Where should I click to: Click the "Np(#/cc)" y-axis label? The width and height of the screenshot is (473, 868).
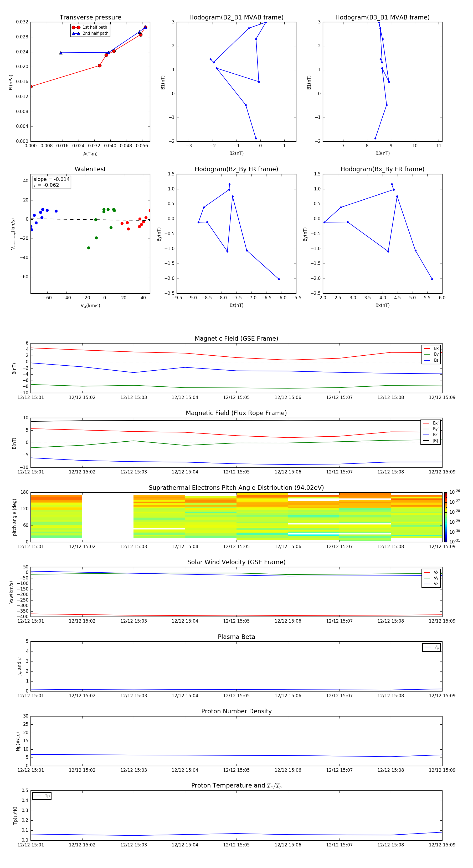click(18, 741)
